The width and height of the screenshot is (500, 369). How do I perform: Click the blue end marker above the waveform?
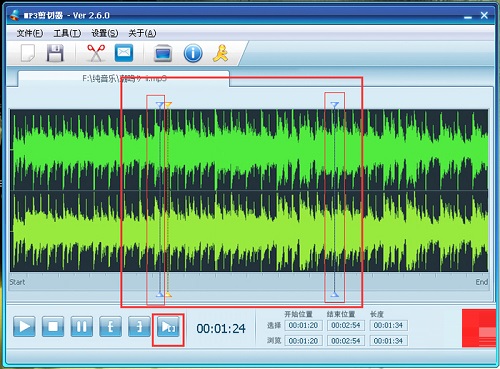click(335, 105)
